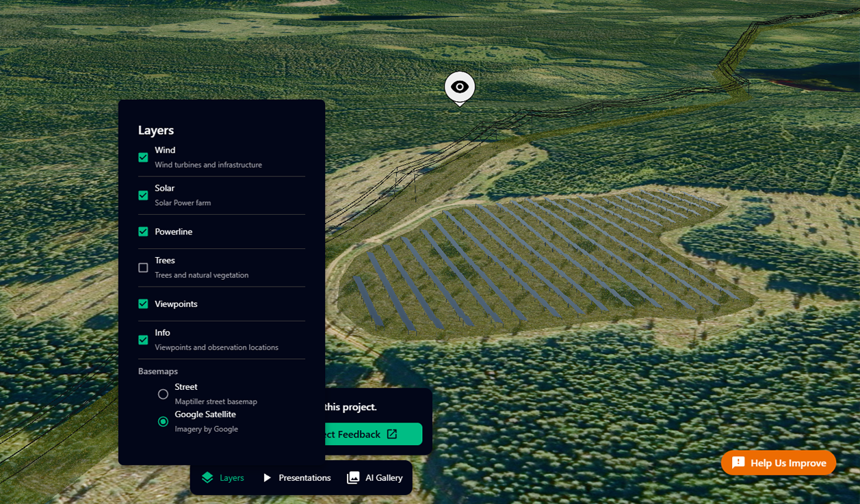
Task: Select the Street basemap radio button
Action: point(163,394)
